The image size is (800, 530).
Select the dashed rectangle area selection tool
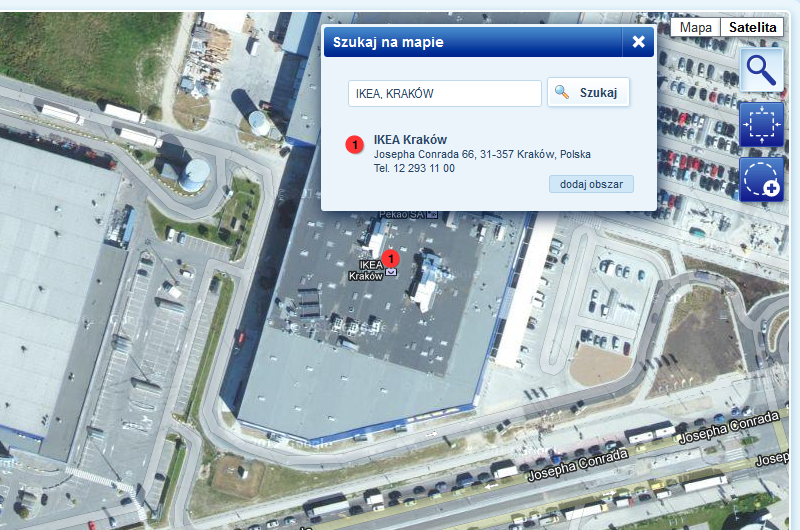tap(761, 124)
